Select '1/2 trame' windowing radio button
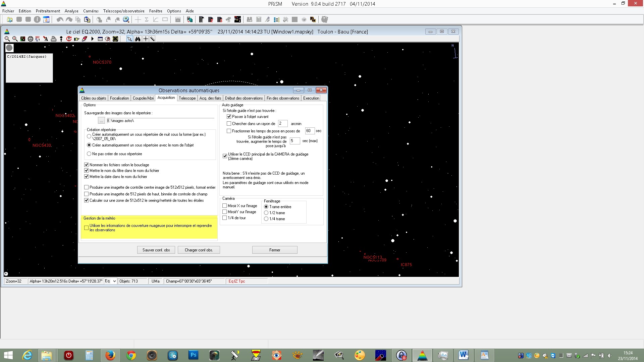Screen dimensions: 644x362 click(x=266, y=213)
